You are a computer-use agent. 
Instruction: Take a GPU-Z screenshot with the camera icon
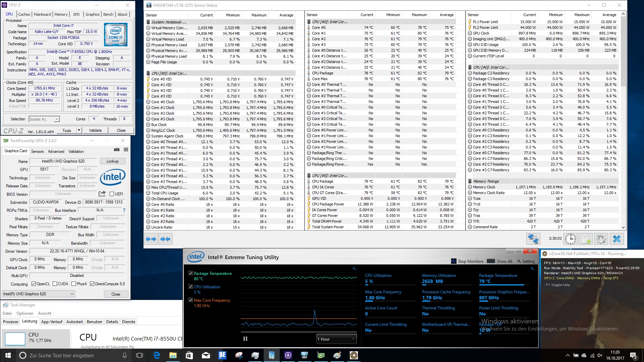(x=117, y=149)
